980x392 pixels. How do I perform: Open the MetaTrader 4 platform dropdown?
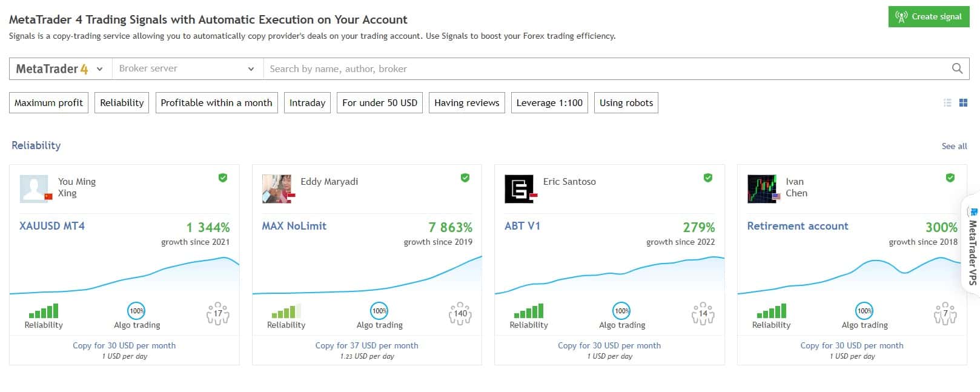(60, 68)
